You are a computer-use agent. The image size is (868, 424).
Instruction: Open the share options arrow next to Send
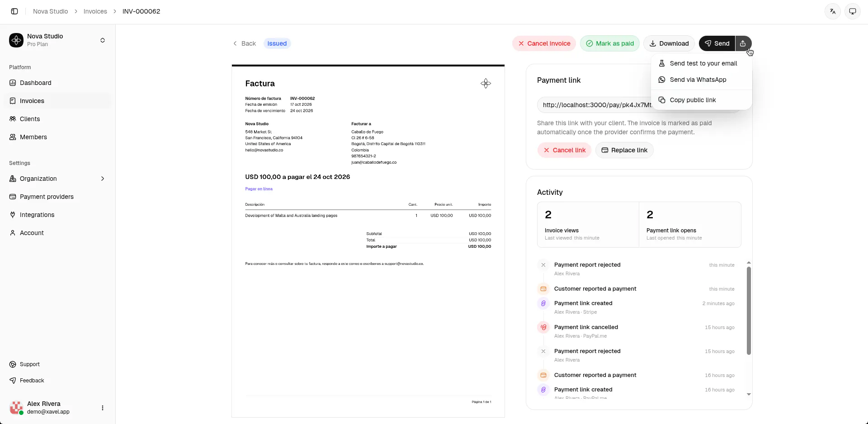tap(743, 43)
